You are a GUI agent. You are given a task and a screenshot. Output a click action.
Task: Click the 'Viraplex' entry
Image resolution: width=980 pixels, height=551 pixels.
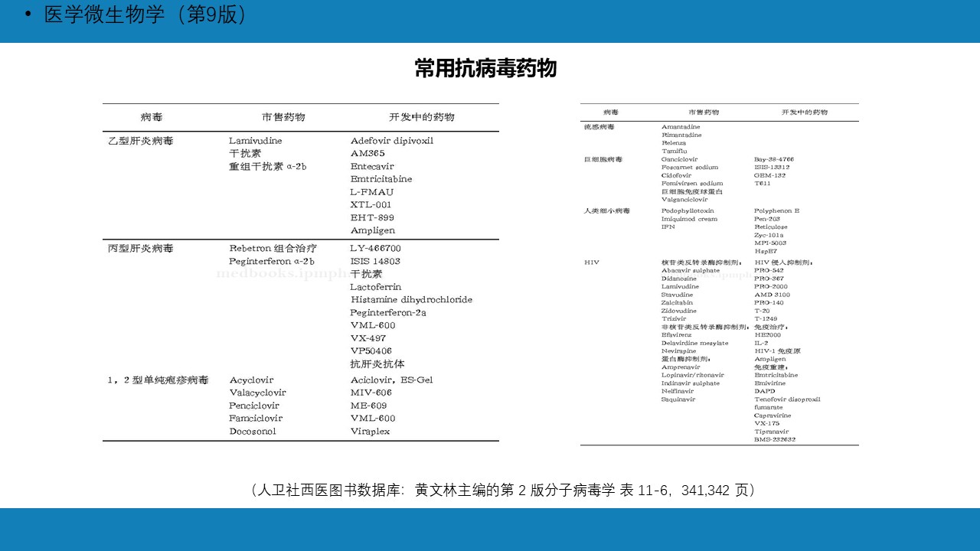pos(370,431)
